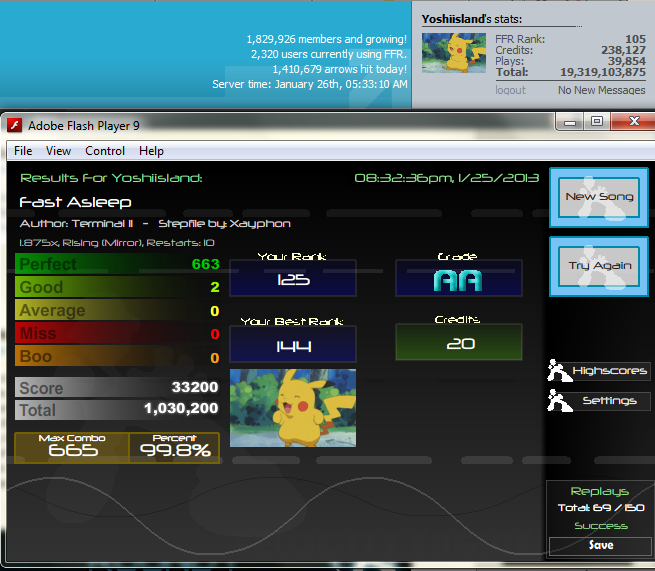
Task: Minimize the Flash Player window
Action: tap(570, 122)
